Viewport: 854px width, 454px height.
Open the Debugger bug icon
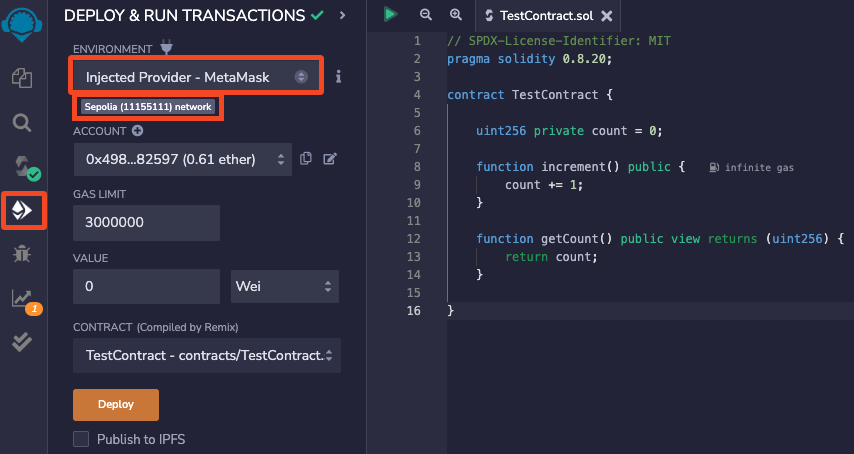[x=22, y=254]
